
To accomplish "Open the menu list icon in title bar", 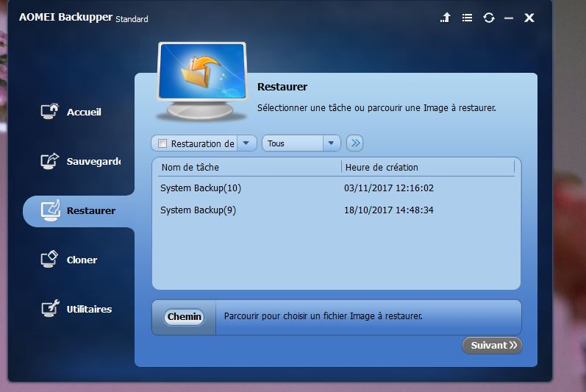I will click(x=467, y=18).
